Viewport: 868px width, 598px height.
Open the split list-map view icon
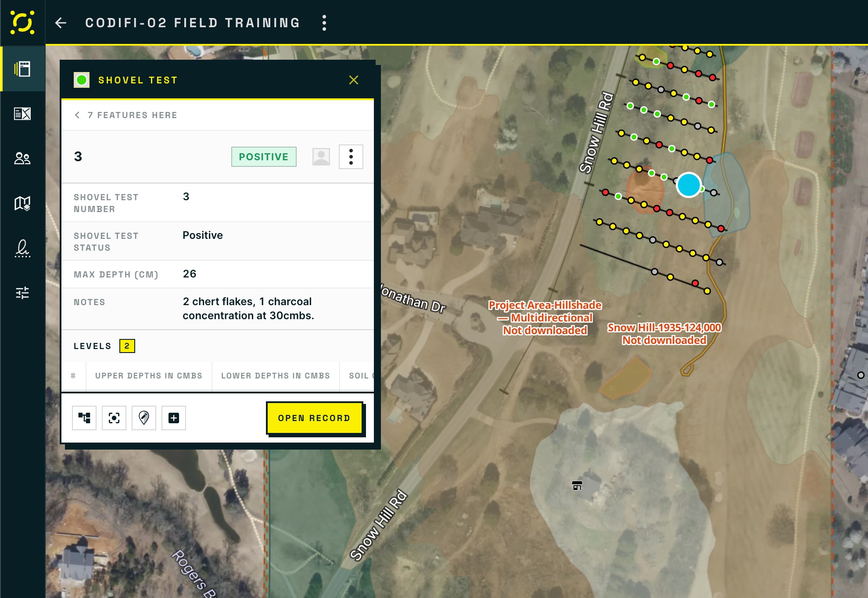point(22,114)
